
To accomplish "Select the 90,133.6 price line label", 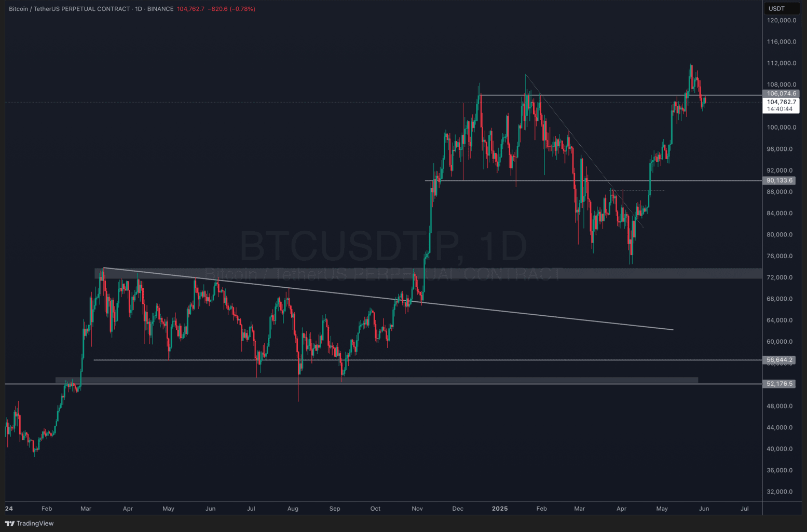I will tap(779, 180).
